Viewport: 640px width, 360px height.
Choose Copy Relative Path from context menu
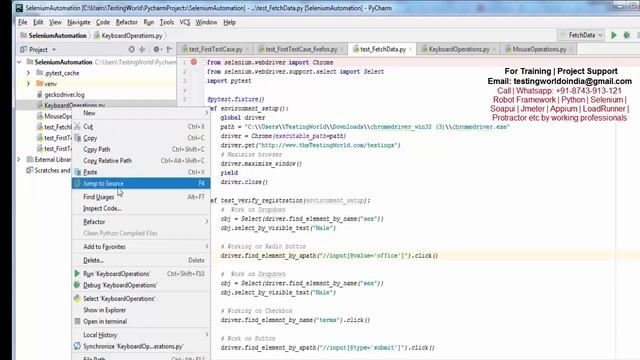point(141,161)
